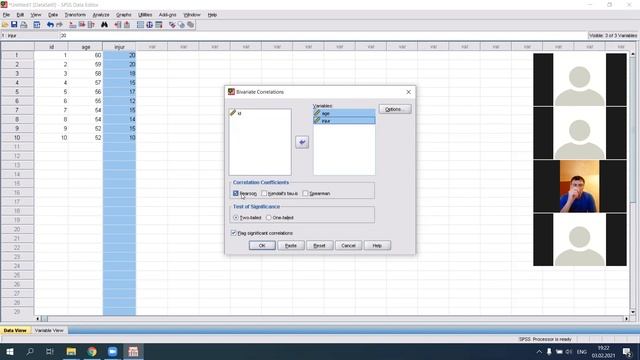
Task: Enable the Spearman checkbox
Action: click(305, 193)
